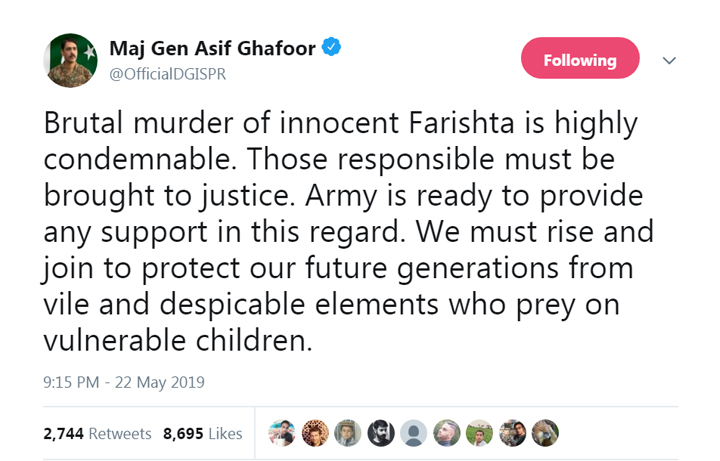
Task: Open the 9:15 PM - 22 May 2019 timestamp
Action: pyautogui.click(x=123, y=381)
